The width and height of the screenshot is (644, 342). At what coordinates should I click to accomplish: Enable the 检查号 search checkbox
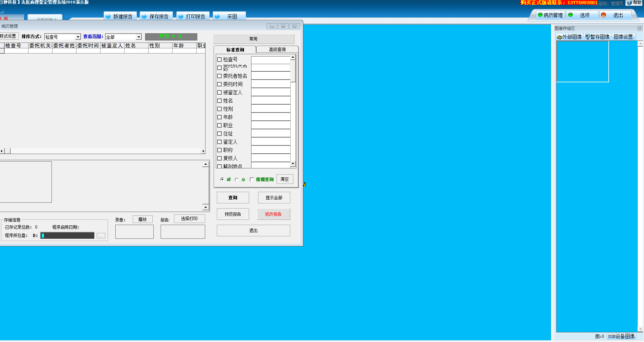[x=220, y=60]
